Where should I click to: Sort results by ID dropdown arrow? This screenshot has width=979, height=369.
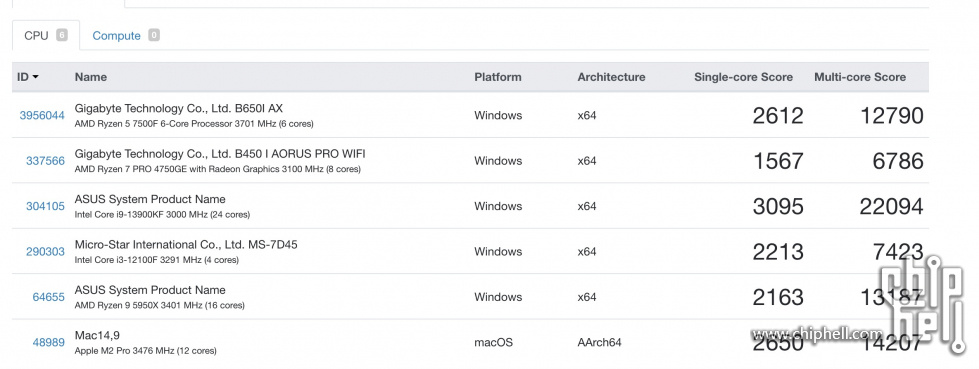[36, 77]
